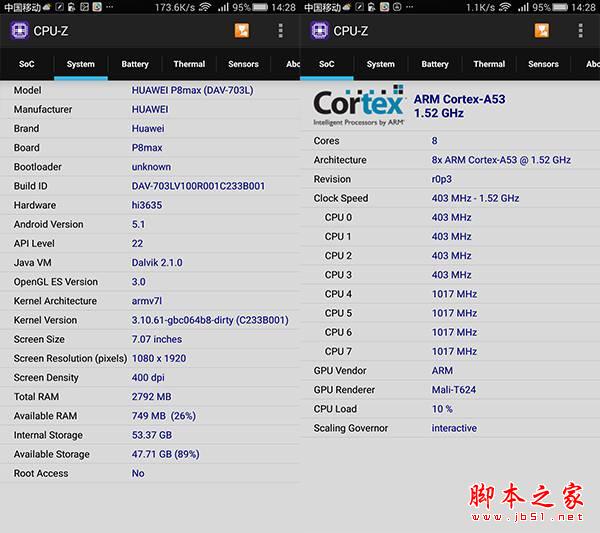Tap Available RAM value 749 MB (26%)
This screenshot has height=533, width=600.
tap(164, 416)
